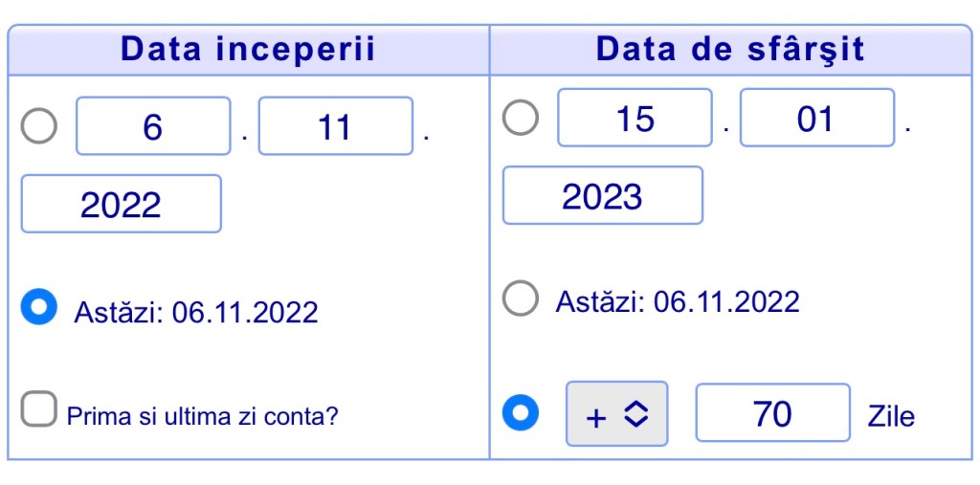Focus the start year field showing 2022

click(x=121, y=204)
